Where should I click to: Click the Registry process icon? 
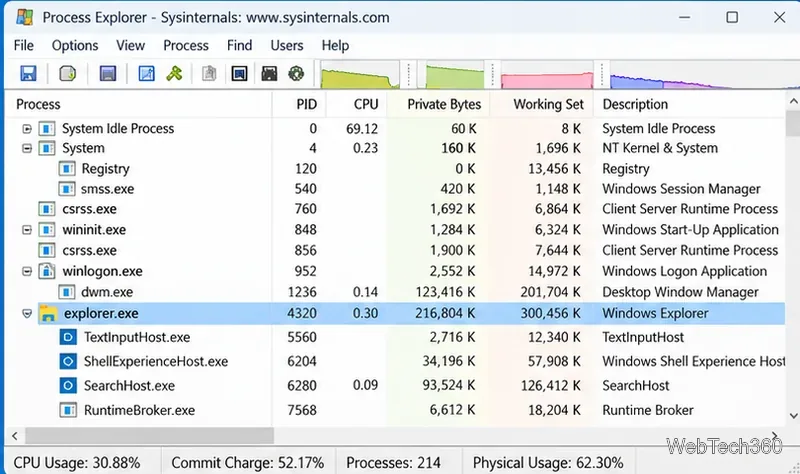click(x=66, y=168)
